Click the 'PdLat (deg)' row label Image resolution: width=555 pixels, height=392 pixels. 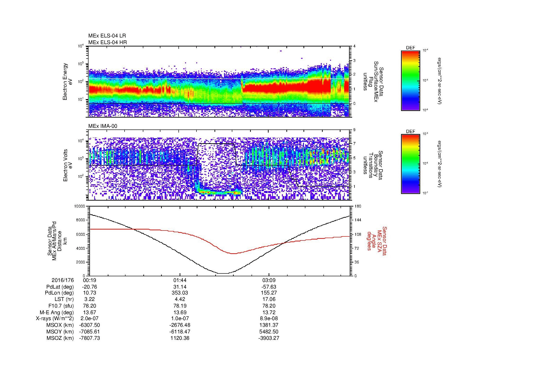[x=60, y=287]
